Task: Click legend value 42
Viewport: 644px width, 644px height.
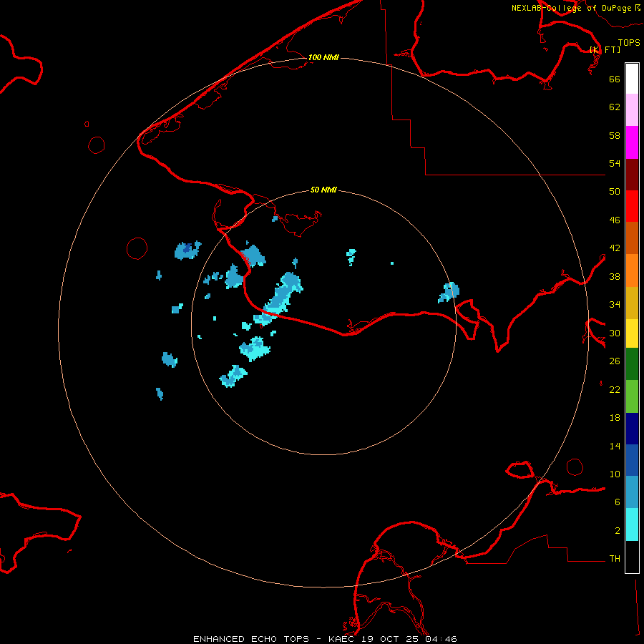Action: 615,248
